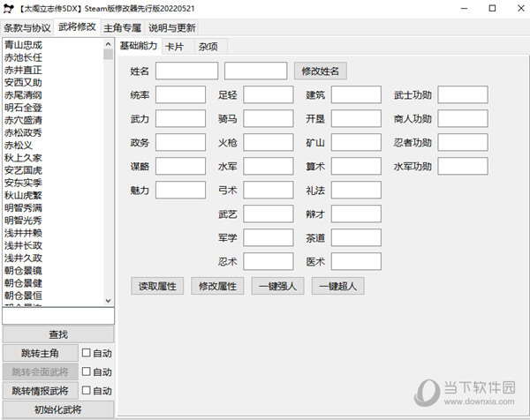The width and height of the screenshot is (530, 420).
Task: Click the 骑马 input field
Action: [x=269, y=118]
